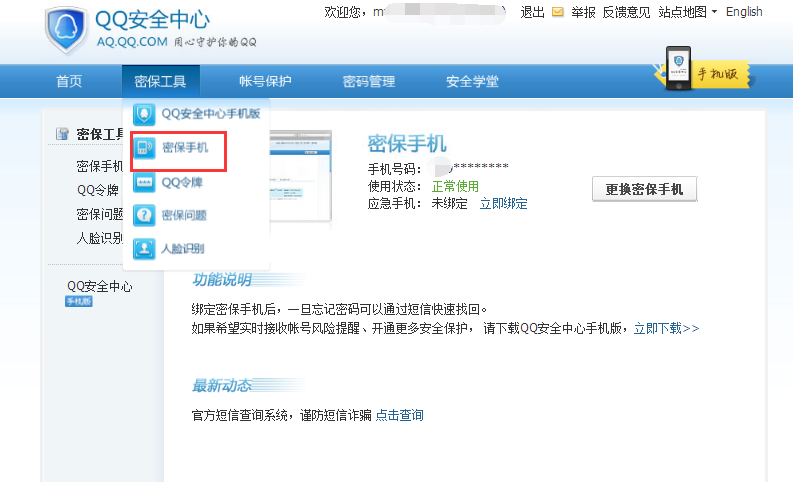
Task: Expand the 站点地图 dropdown arrow
Action: pos(714,12)
